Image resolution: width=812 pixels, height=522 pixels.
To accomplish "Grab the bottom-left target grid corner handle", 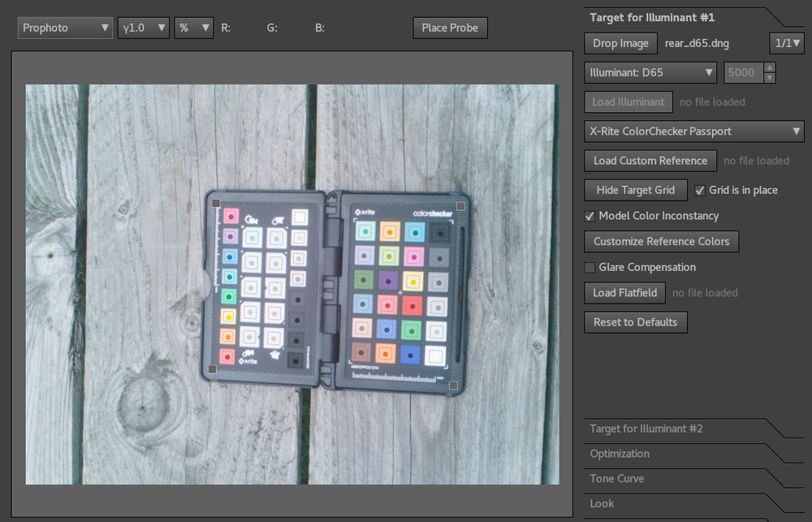I will (x=212, y=369).
